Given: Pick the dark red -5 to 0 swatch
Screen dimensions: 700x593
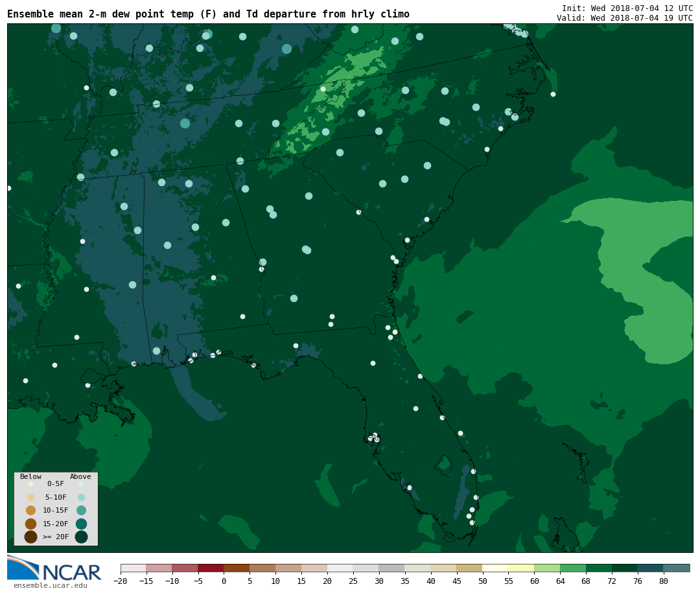Looking at the screenshot, I should pos(211,568).
